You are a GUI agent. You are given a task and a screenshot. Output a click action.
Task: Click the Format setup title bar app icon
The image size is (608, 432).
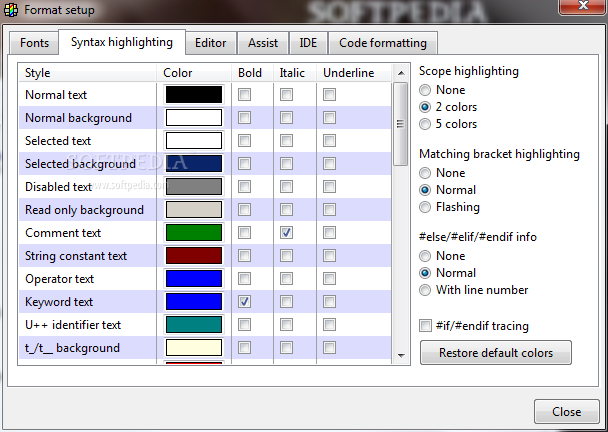coord(10,10)
